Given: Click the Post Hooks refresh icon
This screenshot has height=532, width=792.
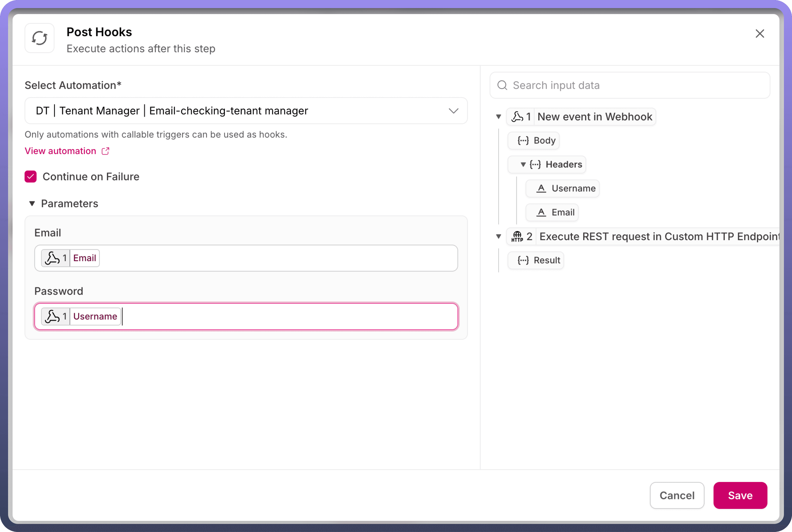Looking at the screenshot, I should coord(39,38).
